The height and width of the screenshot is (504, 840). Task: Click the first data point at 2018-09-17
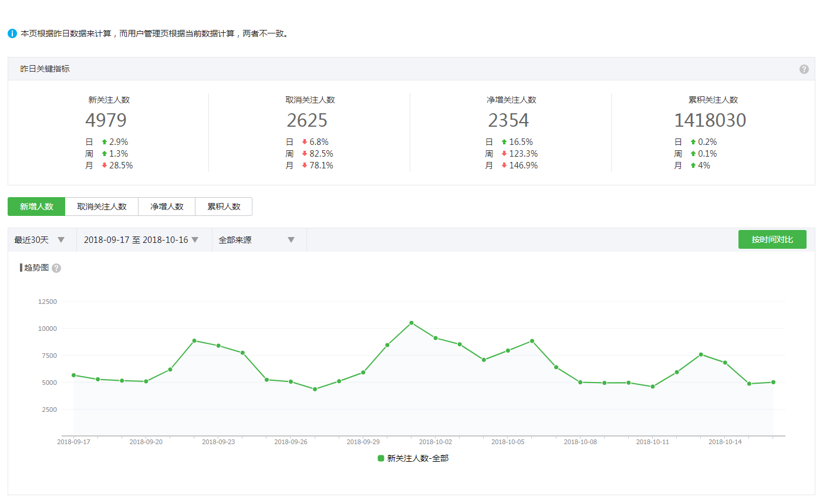pos(73,376)
